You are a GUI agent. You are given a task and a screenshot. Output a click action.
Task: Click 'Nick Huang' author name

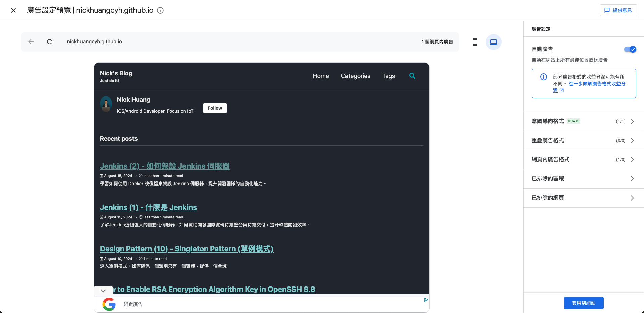133,100
